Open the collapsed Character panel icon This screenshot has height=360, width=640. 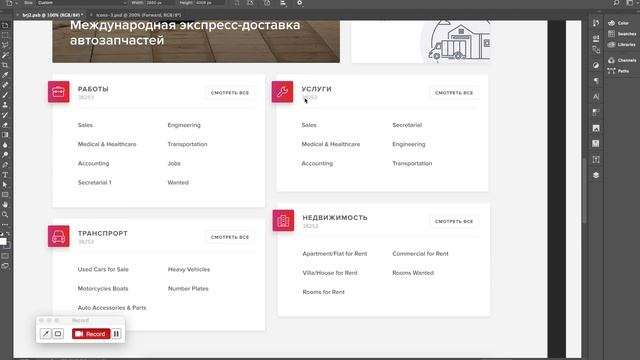click(596, 97)
